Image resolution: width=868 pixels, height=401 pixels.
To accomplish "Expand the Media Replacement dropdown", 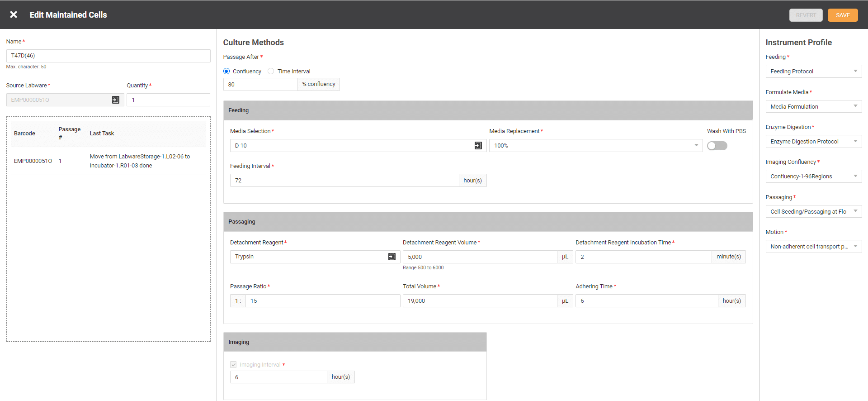I will 595,146.
